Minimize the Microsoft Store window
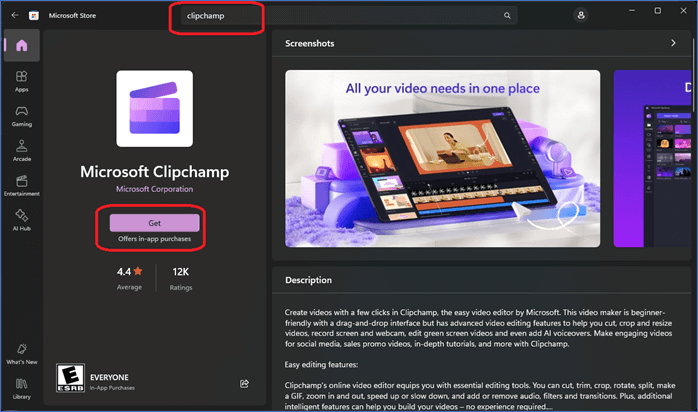Screen dimensions: 698x412 click(632, 11)
